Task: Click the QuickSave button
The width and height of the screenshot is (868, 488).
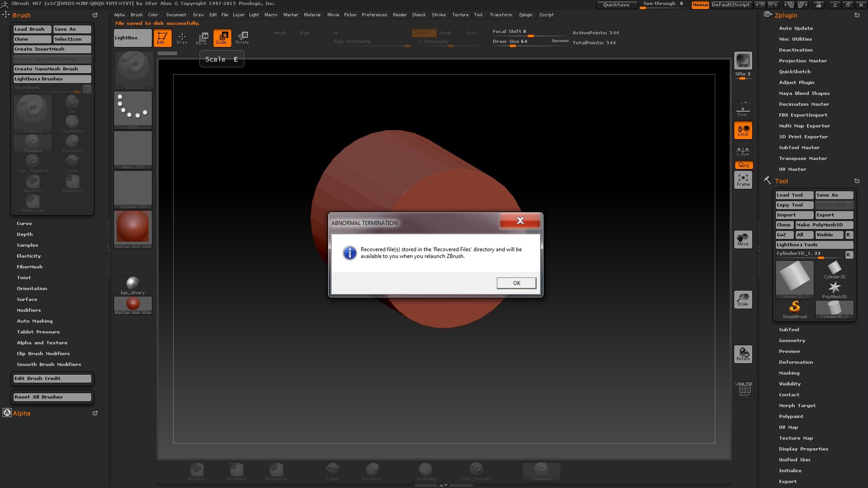Action: [617, 5]
